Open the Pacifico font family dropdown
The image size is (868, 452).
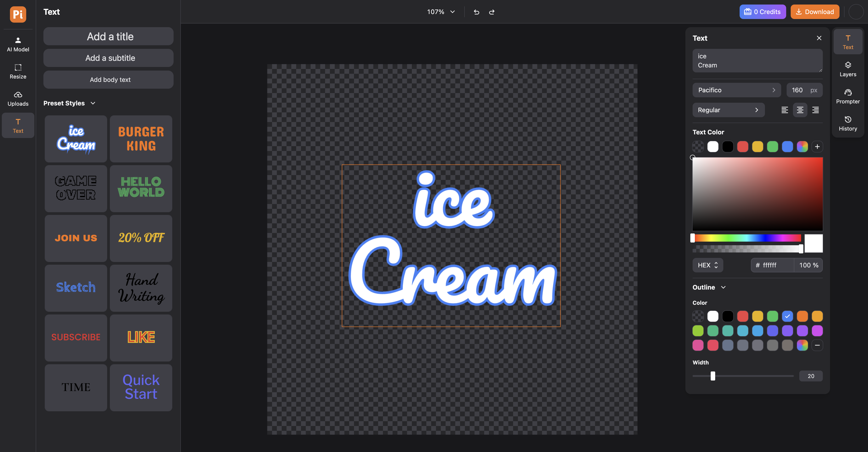pos(736,90)
